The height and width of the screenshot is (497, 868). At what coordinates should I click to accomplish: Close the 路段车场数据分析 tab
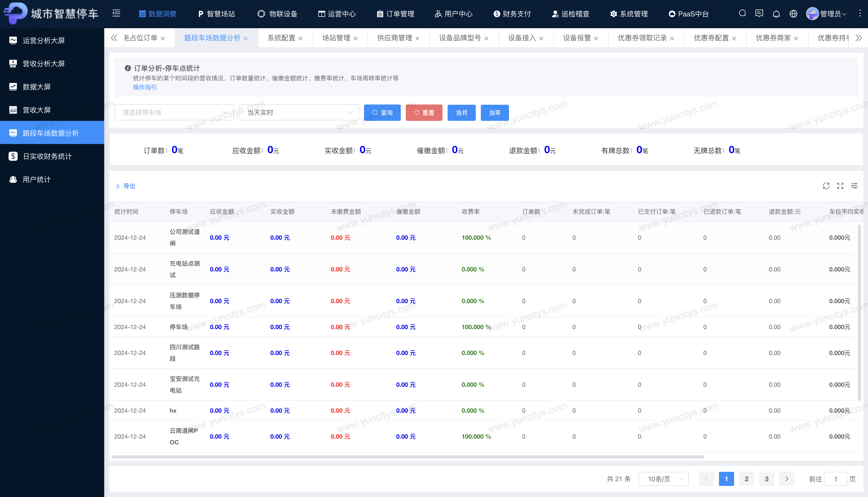[246, 39]
